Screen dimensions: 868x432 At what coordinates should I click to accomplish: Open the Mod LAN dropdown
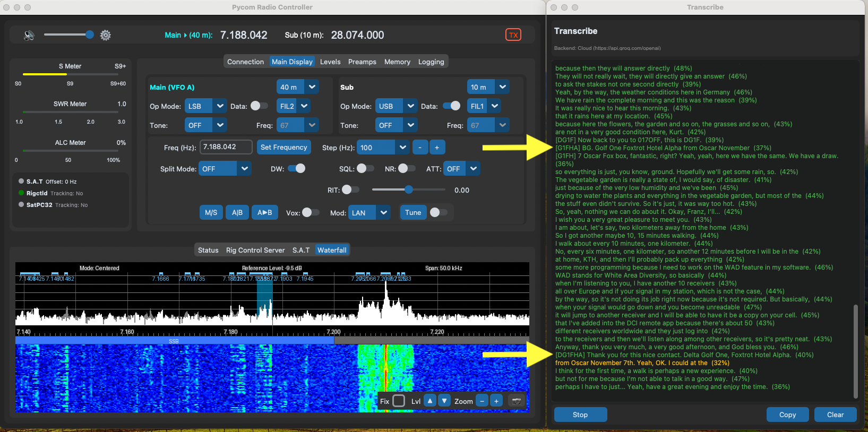pyautogui.click(x=369, y=212)
